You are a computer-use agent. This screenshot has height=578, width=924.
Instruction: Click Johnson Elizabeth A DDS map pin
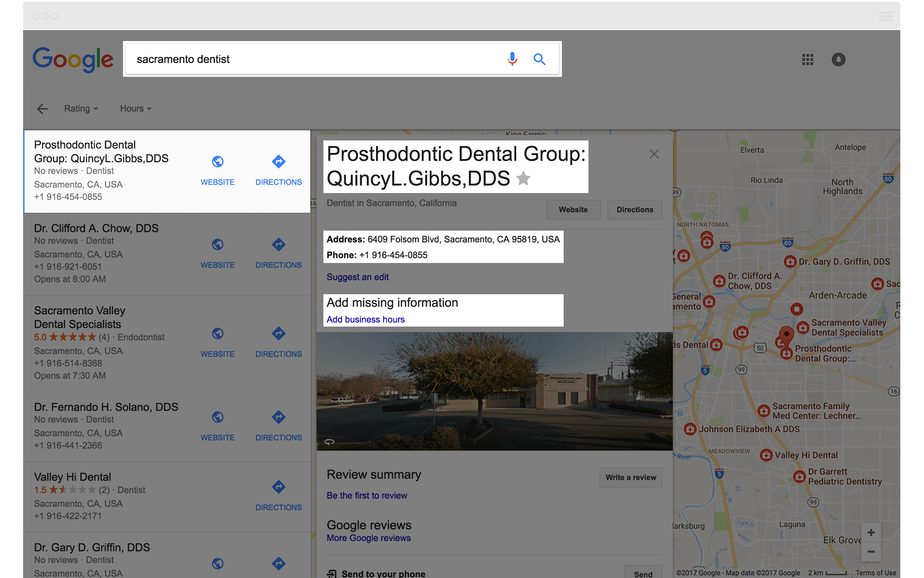point(690,429)
